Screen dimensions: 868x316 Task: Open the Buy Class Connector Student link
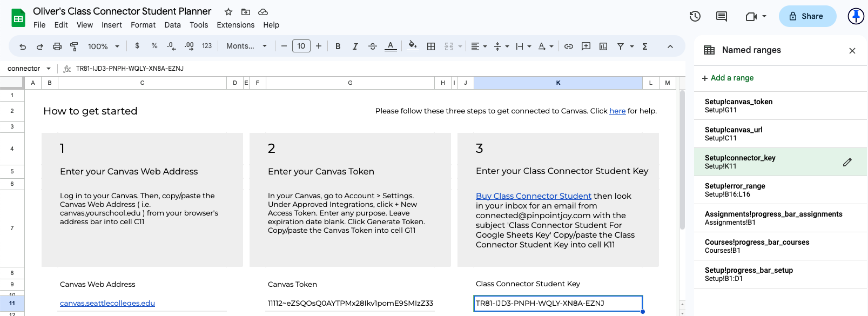534,196
